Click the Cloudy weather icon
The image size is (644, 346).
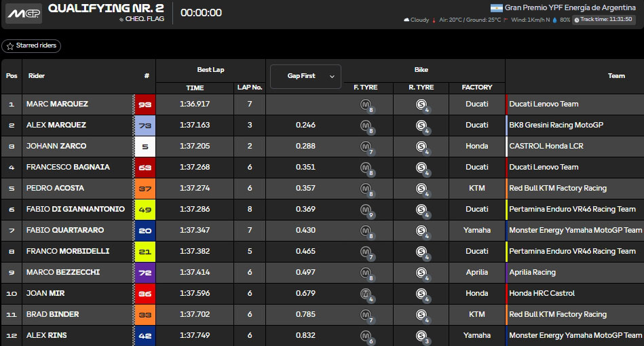click(x=406, y=20)
